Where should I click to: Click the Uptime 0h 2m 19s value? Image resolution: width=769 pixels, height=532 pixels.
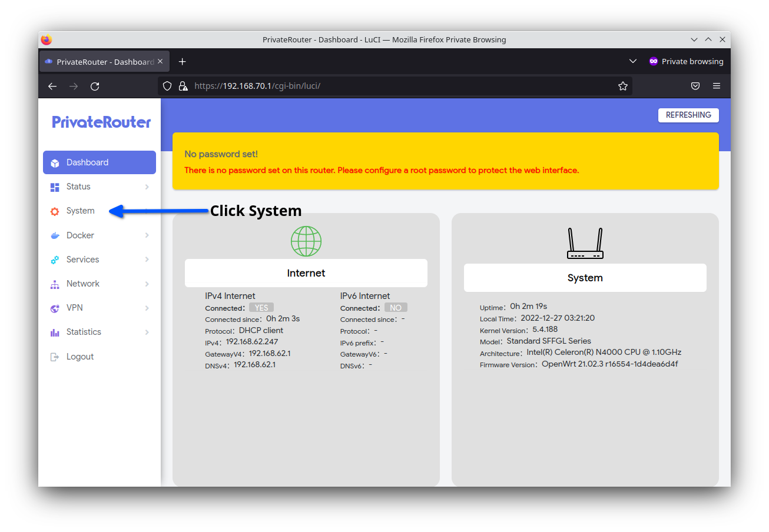pos(529,306)
